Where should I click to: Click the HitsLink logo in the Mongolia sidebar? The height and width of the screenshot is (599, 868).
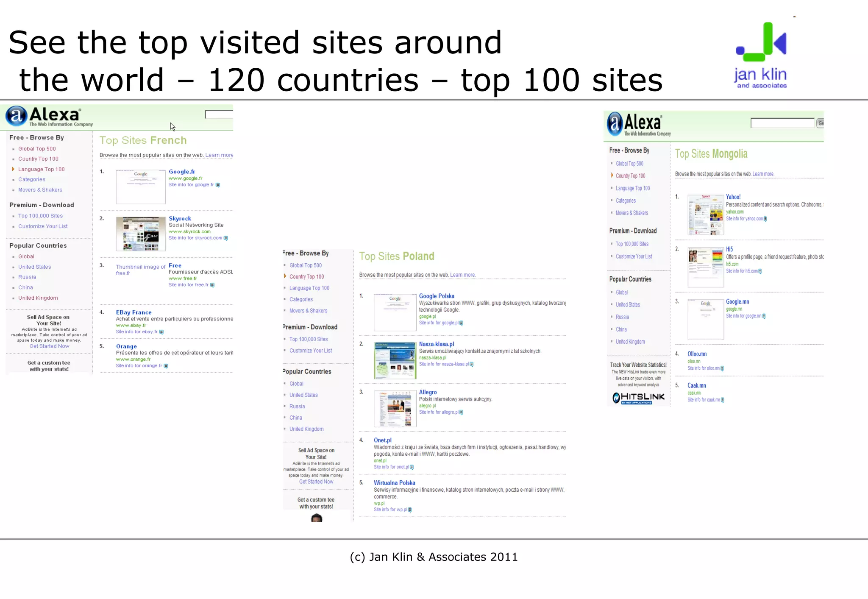pyautogui.click(x=638, y=398)
